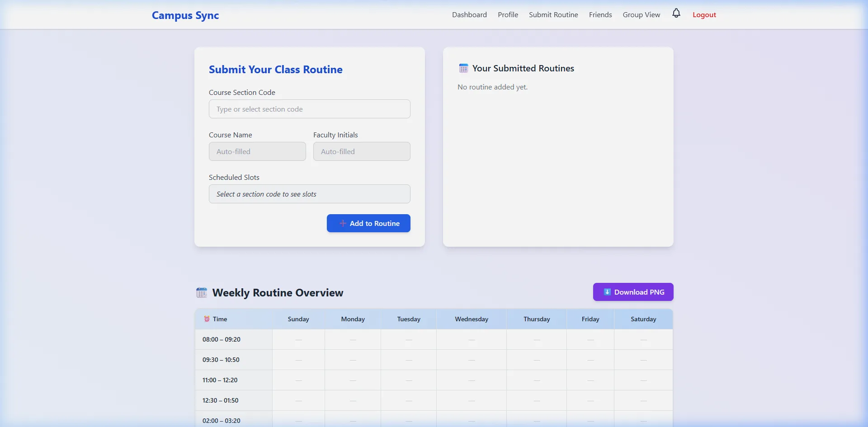The width and height of the screenshot is (868, 427).
Task: Select the 08:00 – 09:20 time row
Action: 434,339
